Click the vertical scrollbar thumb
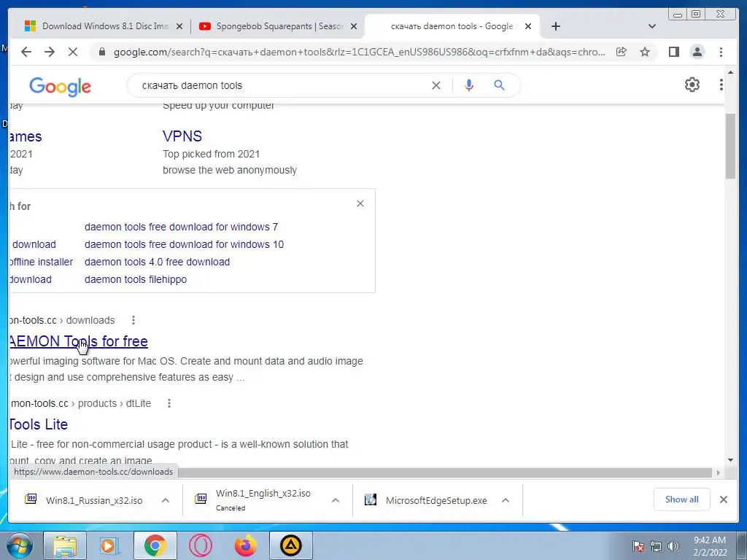Screen dimensions: 747x560 click(730, 147)
